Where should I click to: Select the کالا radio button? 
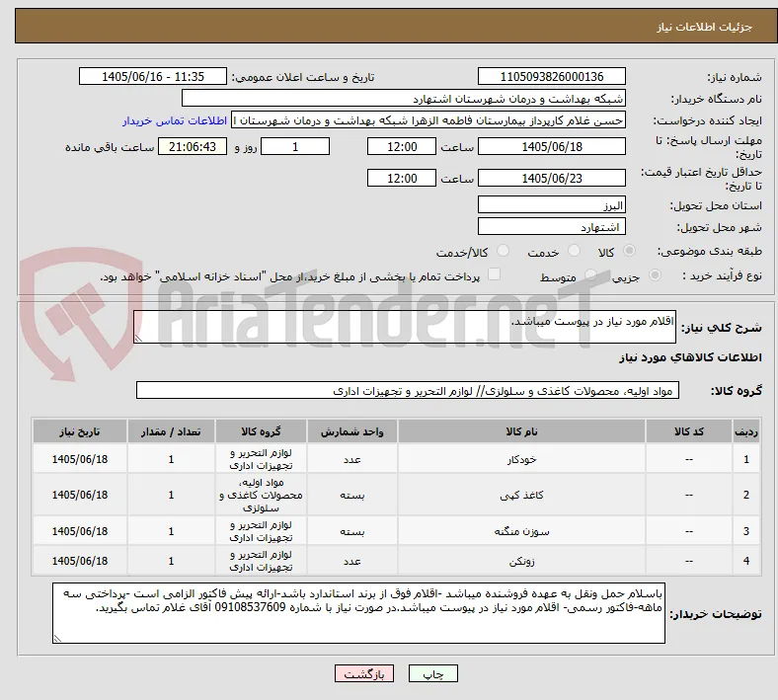629,251
